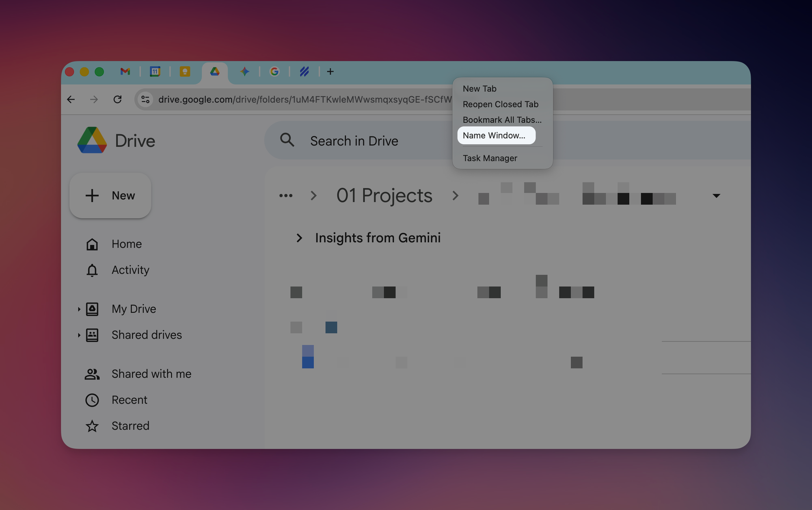Click the new tab plus button
The width and height of the screenshot is (812, 510).
330,72
